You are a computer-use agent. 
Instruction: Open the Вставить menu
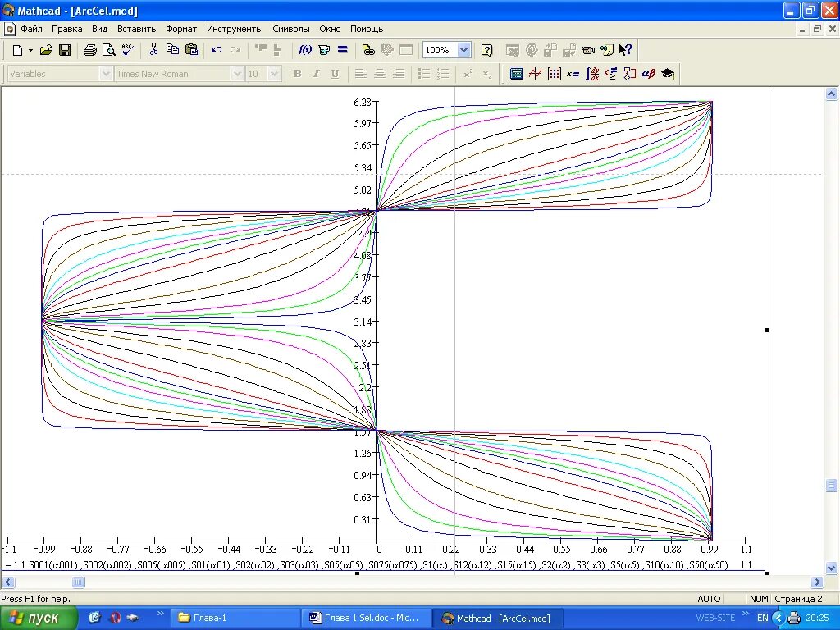click(x=137, y=29)
